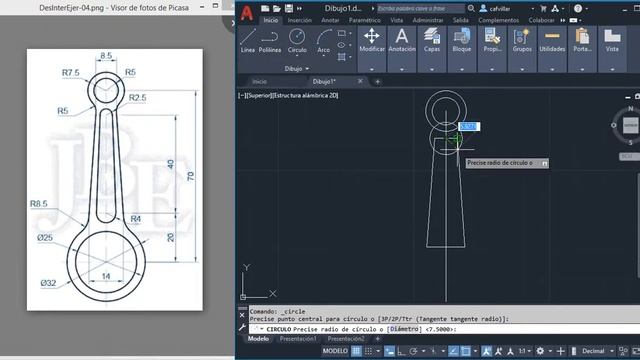640x360 pixels.
Task: Click the Save quick-access icon
Action: (x=289, y=8)
